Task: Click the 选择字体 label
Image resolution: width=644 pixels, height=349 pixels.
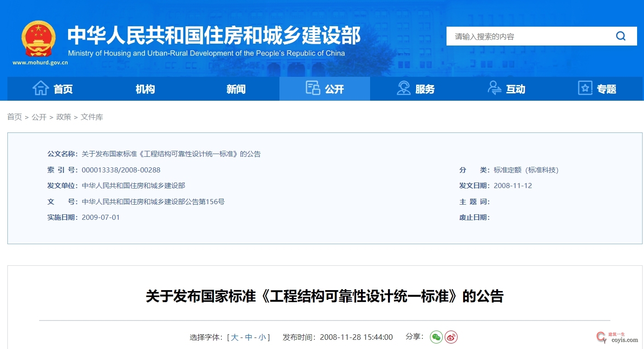Action: (206, 337)
